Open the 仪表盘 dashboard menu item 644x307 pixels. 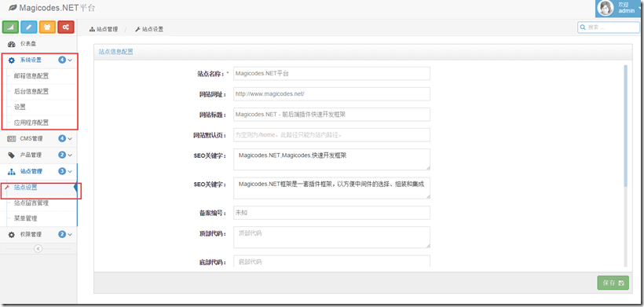(x=38, y=44)
